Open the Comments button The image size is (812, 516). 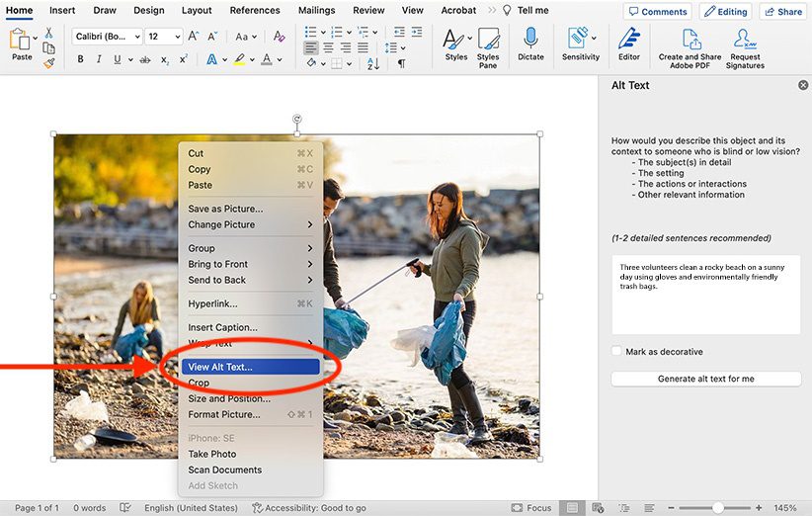click(x=657, y=12)
